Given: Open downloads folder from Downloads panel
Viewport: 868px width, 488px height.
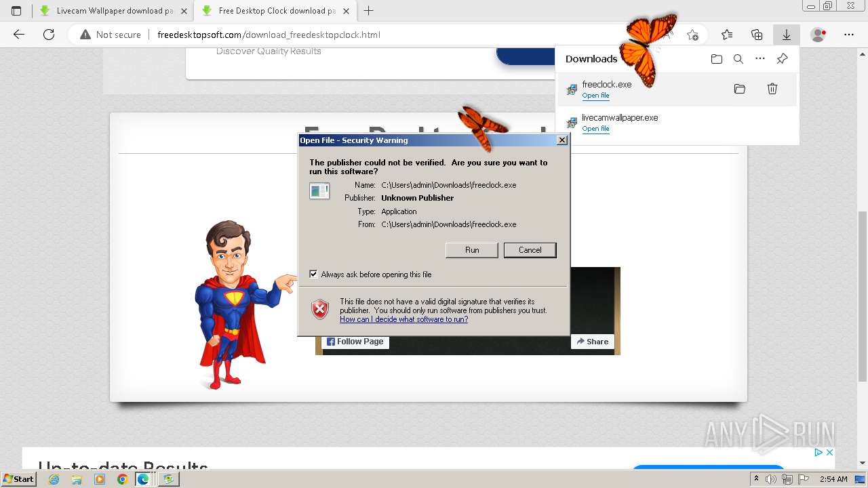Looking at the screenshot, I should coord(717,59).
